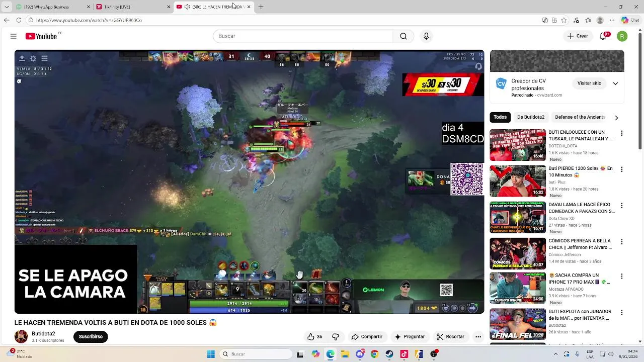Open the Windows Start menu
This screenshot has width=644, height=362.
(x=211, y=354)
